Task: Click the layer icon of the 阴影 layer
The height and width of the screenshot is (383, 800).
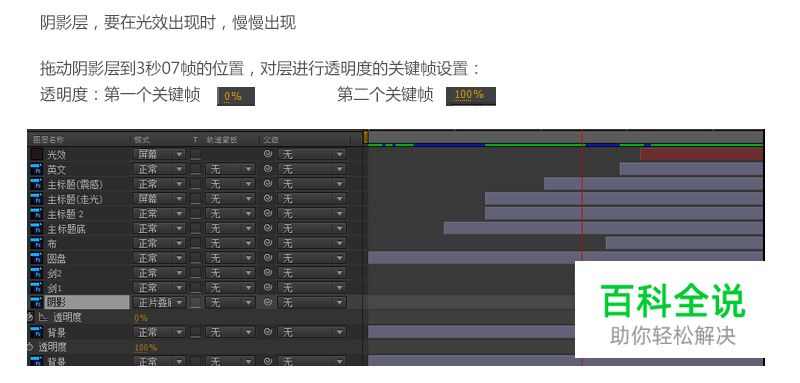Action: pyautogui.click(x=36, y=302)
